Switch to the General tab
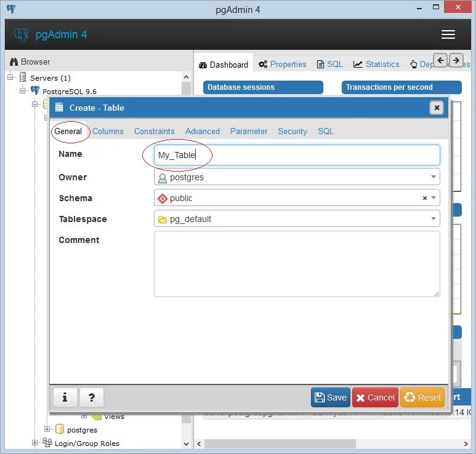Screen dimensions: 476x454 [x=68, y=131]
